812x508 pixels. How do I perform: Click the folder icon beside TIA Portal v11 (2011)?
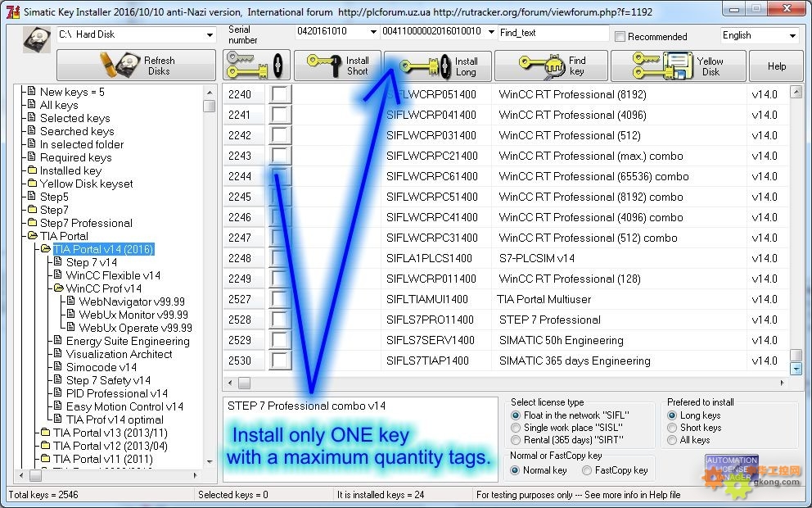point(46,458)
